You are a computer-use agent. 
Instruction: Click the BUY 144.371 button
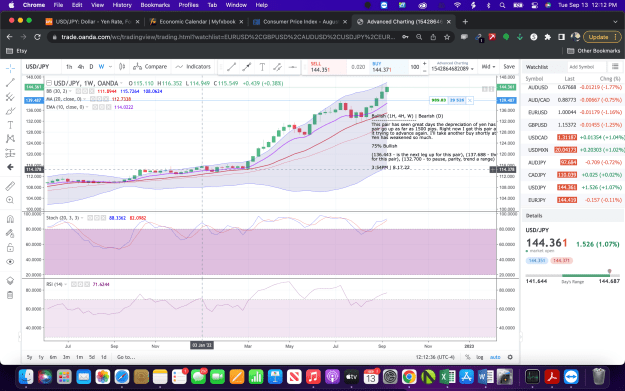point(388,67)
